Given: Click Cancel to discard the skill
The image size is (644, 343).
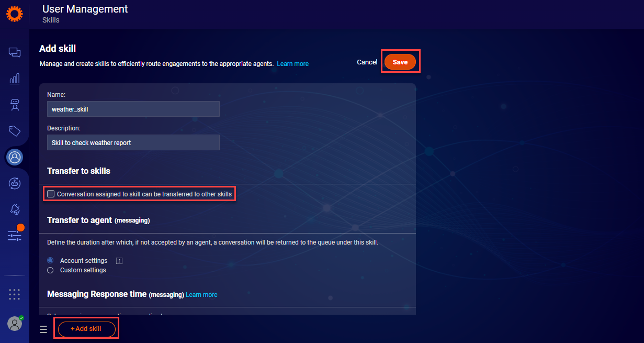Looking at the screenshot, I should (x=367, y=62).
